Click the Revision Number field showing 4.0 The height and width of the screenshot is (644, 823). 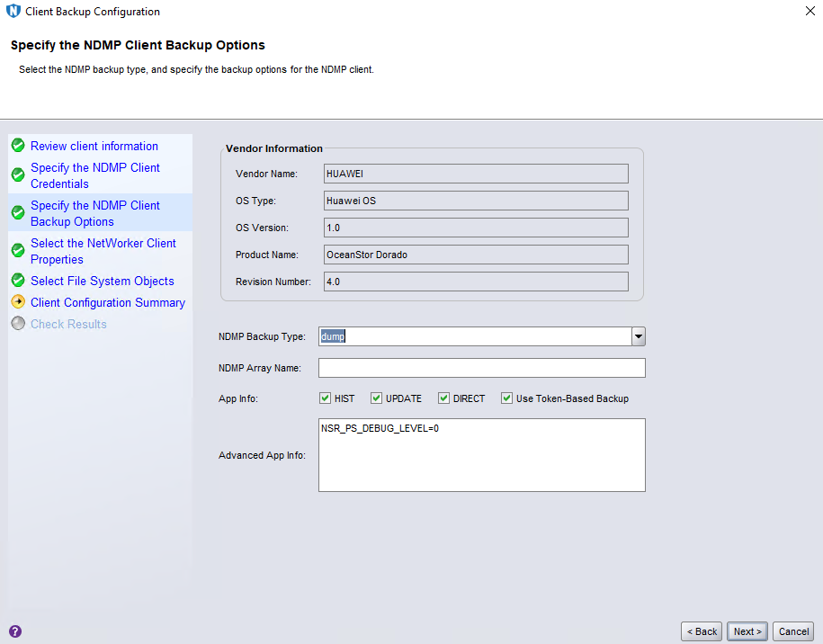pyautogui.click(x=476, y=282)
